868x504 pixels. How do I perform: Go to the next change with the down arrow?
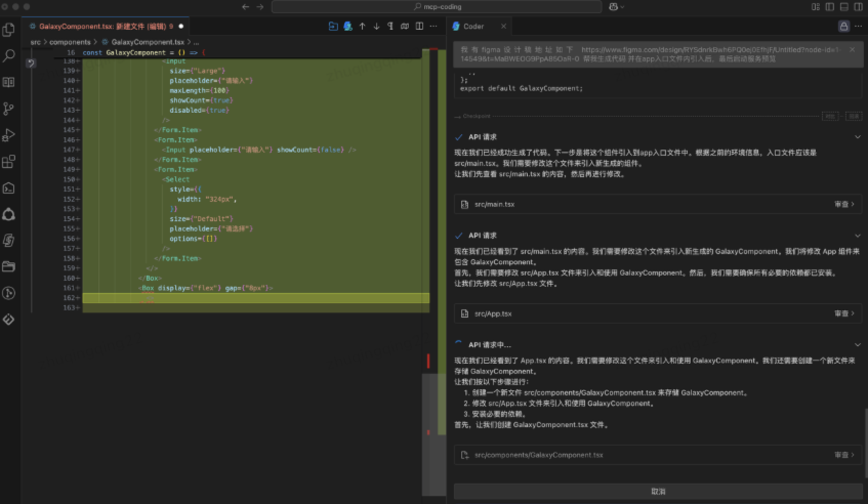coord(377,26)
